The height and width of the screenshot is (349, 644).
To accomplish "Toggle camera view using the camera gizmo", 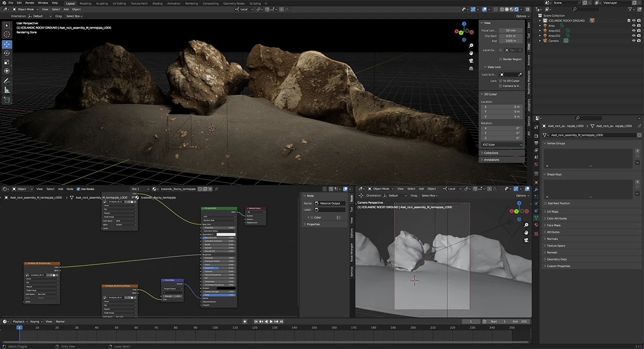I will pyautogui.click(x=471, y=60).
